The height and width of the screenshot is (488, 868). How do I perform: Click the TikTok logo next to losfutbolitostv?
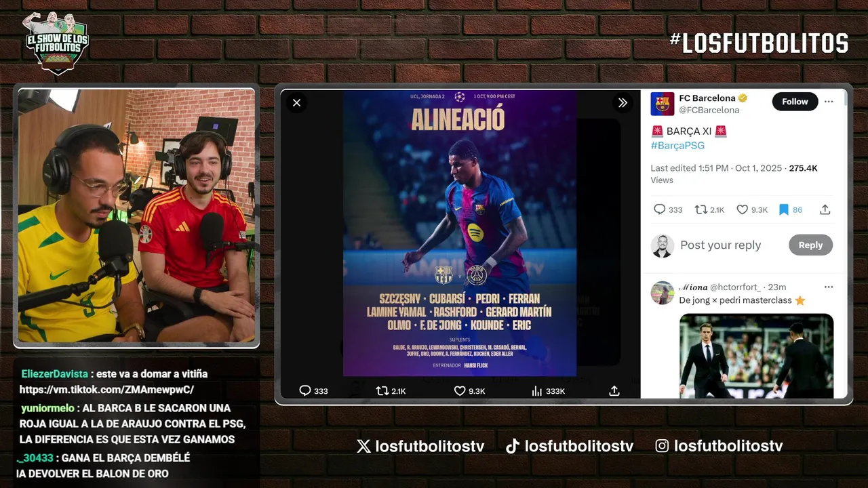[x=513, y=446]
